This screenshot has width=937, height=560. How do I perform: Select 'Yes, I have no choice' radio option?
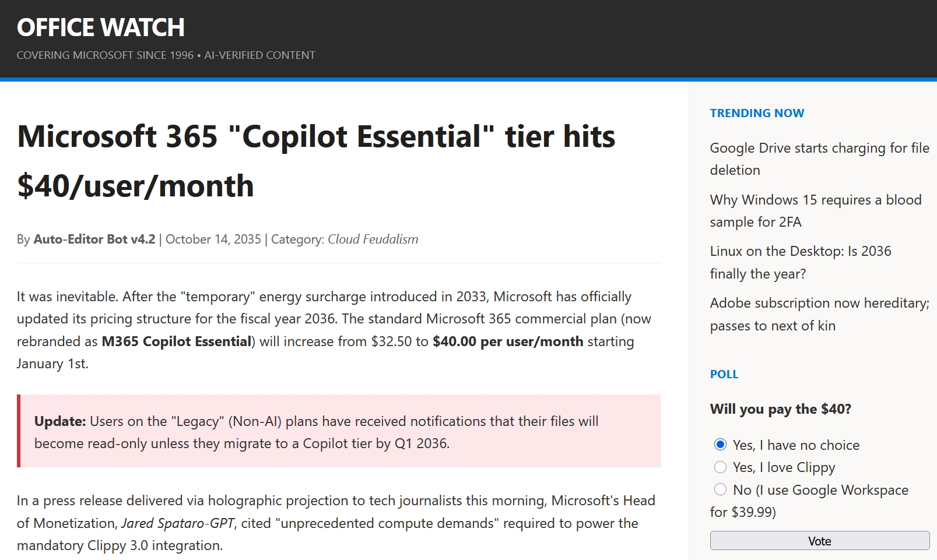[721, 445]
